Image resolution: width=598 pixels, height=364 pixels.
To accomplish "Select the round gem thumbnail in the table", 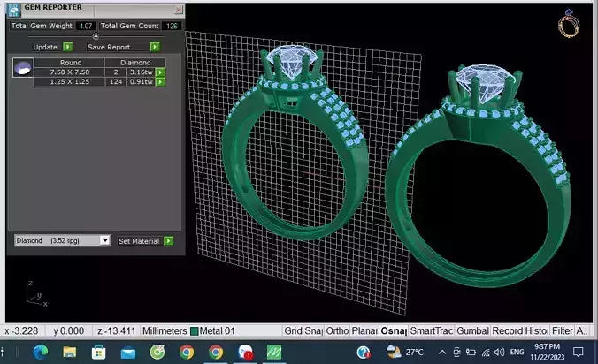I will [x=23, y=68].
